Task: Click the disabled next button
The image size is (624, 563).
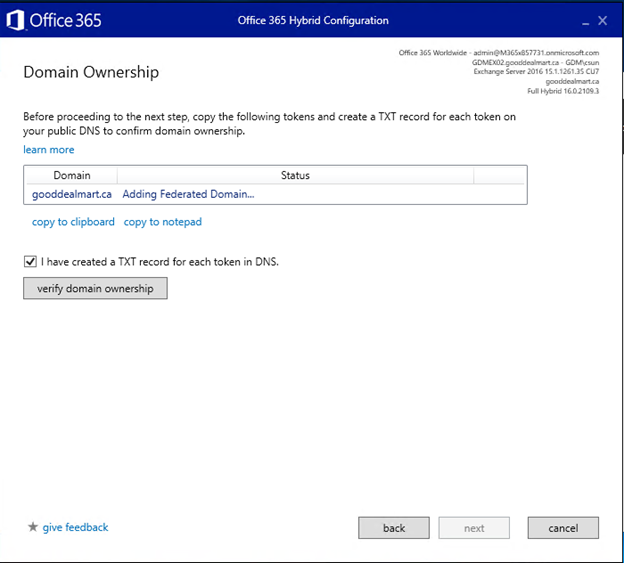Action: point(474,528)
